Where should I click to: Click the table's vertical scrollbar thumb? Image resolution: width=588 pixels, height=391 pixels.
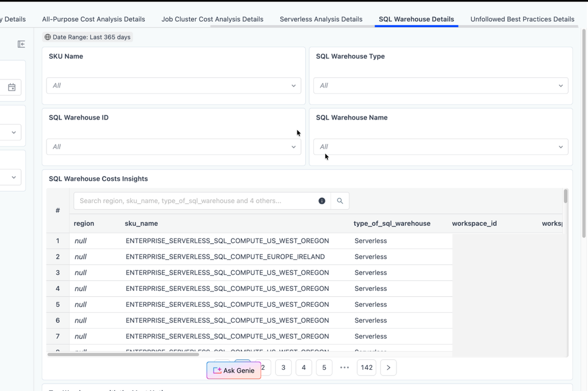point(566,196)
